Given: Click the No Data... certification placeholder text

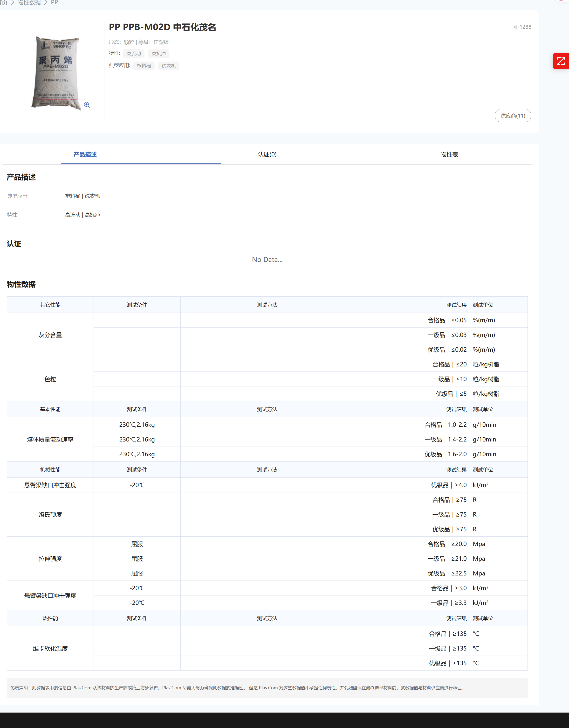Looking at the screenshot, I should pyautogui.click(x=267, y=259).
